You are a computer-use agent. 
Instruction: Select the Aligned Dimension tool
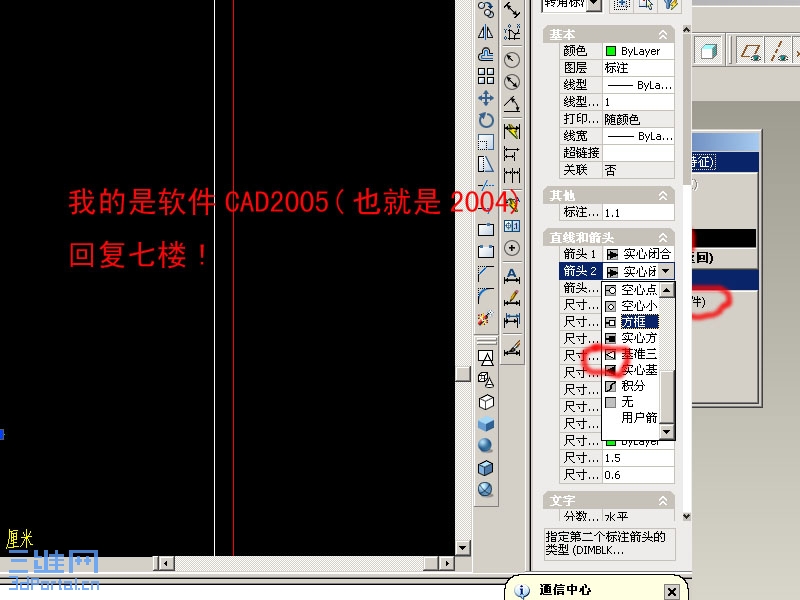click(x=512, y=9)
